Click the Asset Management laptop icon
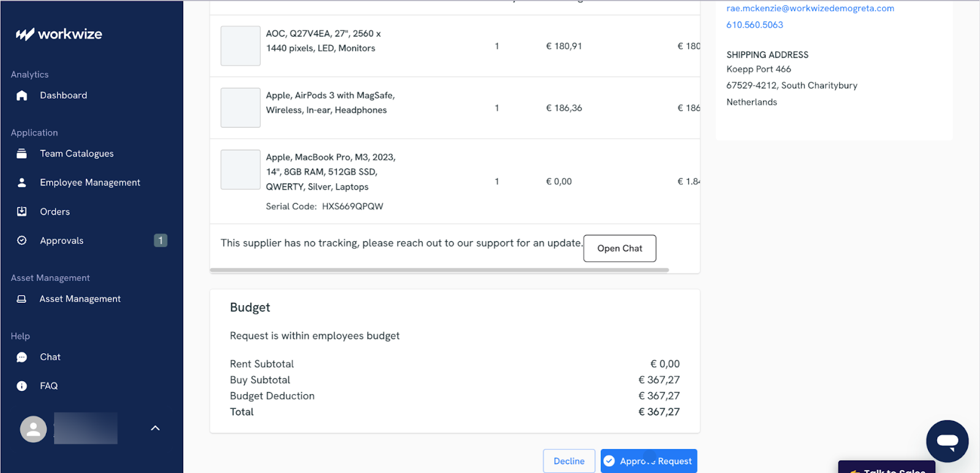The width and height of the screenshot is (980, 473). tap(22, 299)
